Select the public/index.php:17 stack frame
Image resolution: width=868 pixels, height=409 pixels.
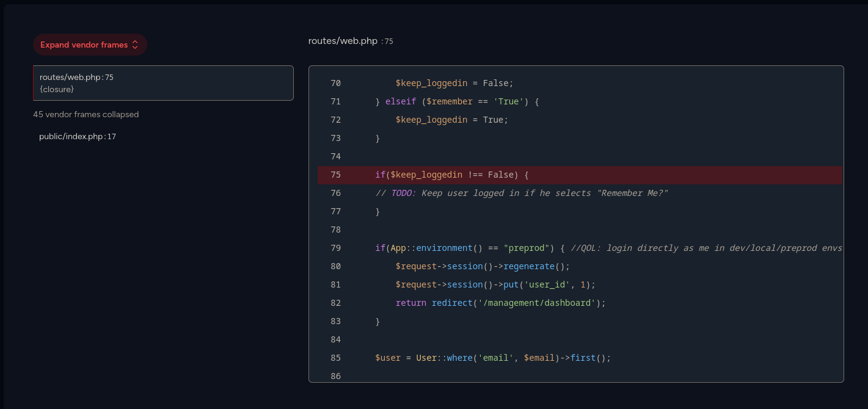pyautogui.click(x=78, y=137)
